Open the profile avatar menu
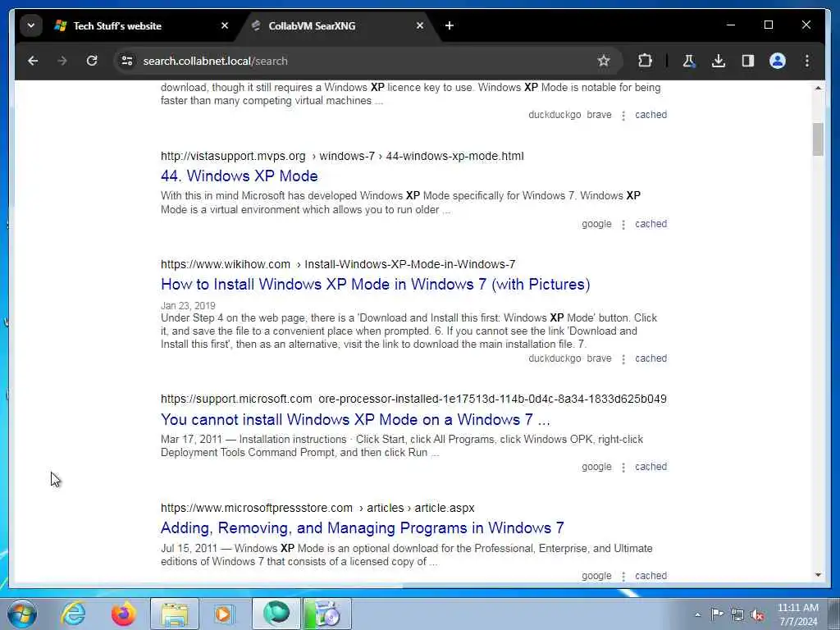This screenshot has height=630, width=840. (778, 61)
